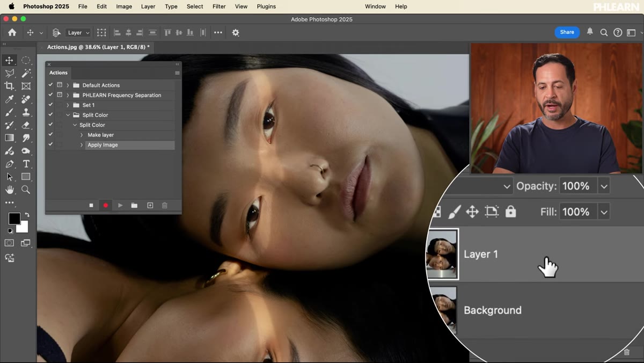This screenshot has width=644, height=363.
Task: Select the Eyedropper tool
Action: 9,99
